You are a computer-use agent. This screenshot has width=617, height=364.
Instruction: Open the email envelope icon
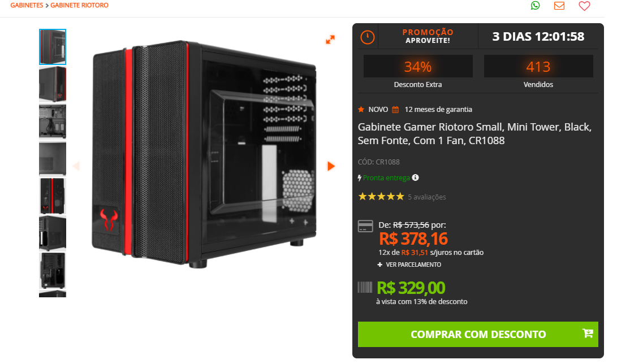point(559,6)
